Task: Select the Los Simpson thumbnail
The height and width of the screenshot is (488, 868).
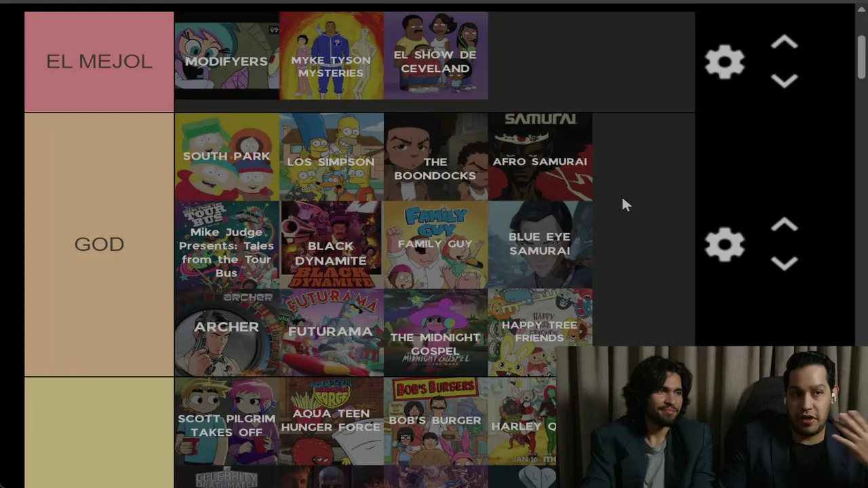Action: (x=331, y=157)
